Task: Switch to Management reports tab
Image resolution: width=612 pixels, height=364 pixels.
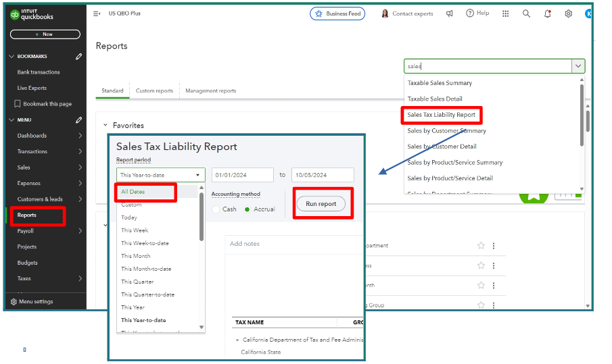Action: 211,90
